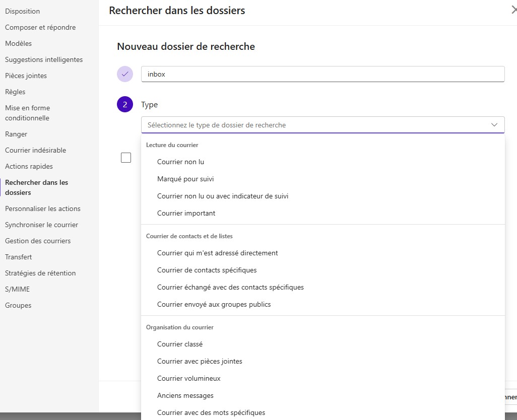517x420 pixels.
Task: Close the settings dialog with X
Action: tap(514, 10)
